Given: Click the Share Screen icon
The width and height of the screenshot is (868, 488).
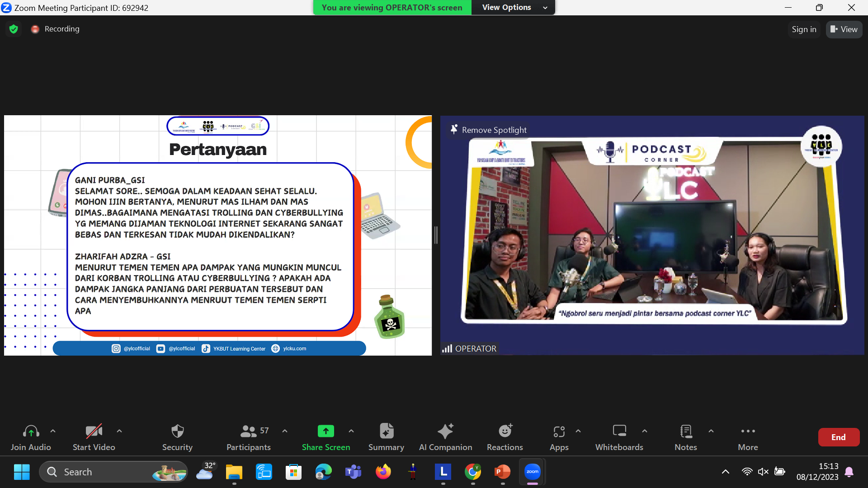Looking at the screenshot, I should pyautogui.click(x=325, y=432).
